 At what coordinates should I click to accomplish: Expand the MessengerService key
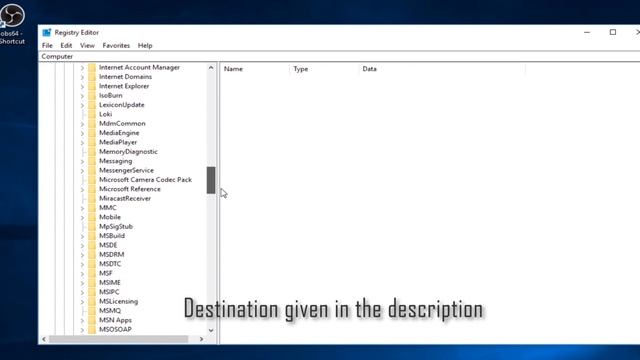82,171
